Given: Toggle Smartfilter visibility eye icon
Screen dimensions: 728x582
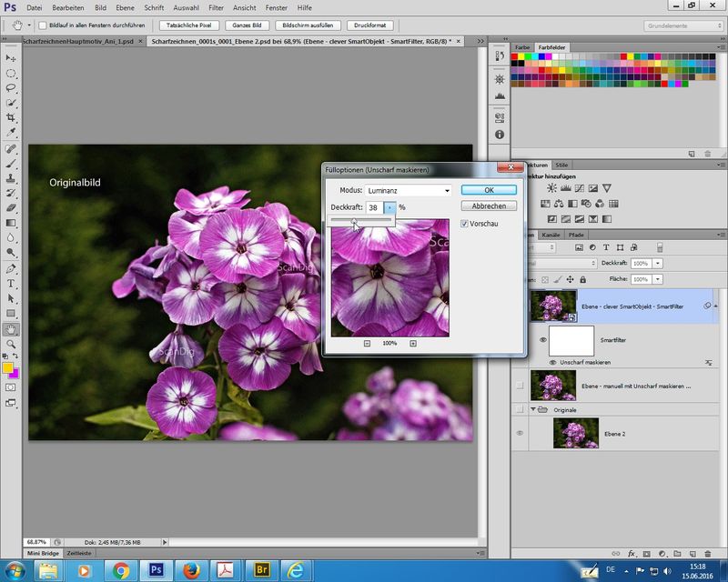Looking at the screenshot, I should [x=543, y=338].
